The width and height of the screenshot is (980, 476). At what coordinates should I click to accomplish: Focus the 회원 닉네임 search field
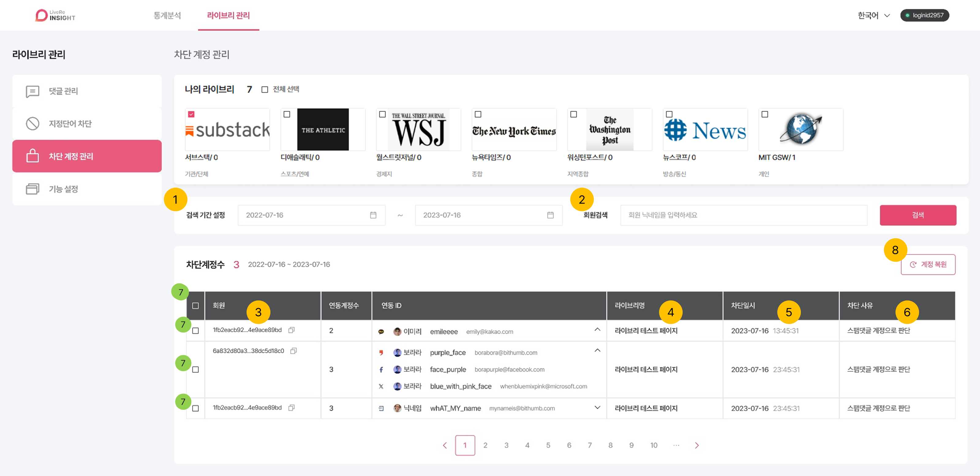pyautogui.click(x=743, y=215)
